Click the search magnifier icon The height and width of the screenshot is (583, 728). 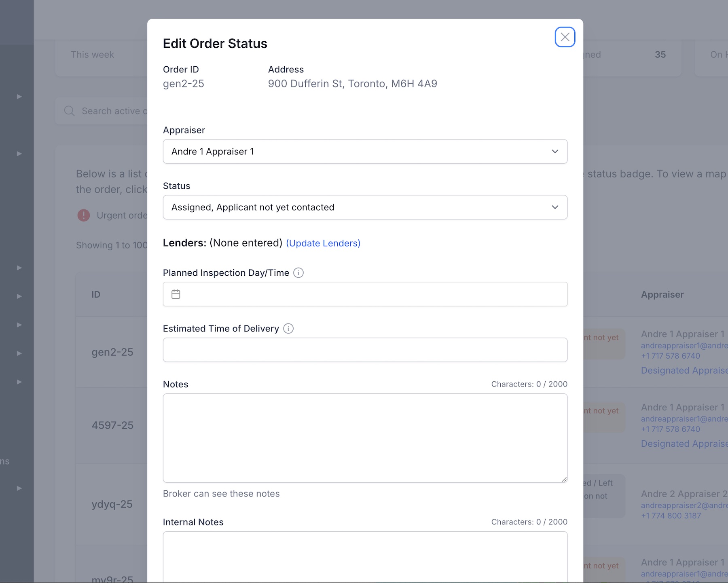[x=70, y=111]
